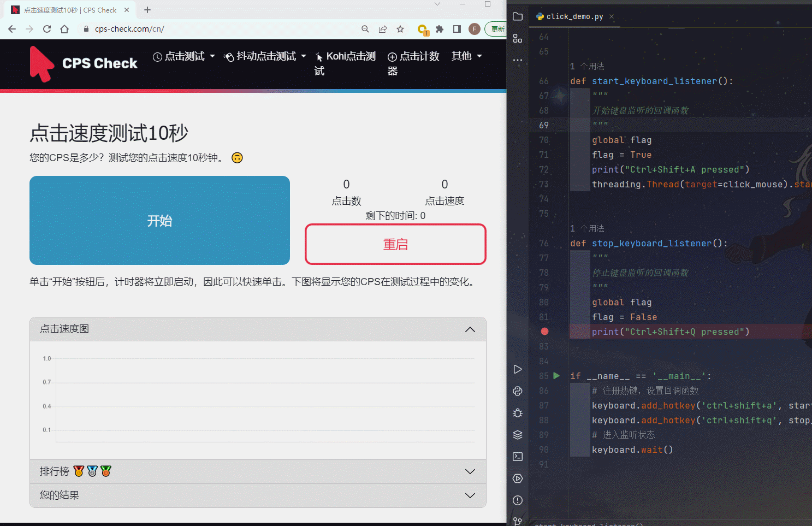Open the browser extensions puzzle icon
This screenshot has height=526, width=812.
[x=441, y=29]
